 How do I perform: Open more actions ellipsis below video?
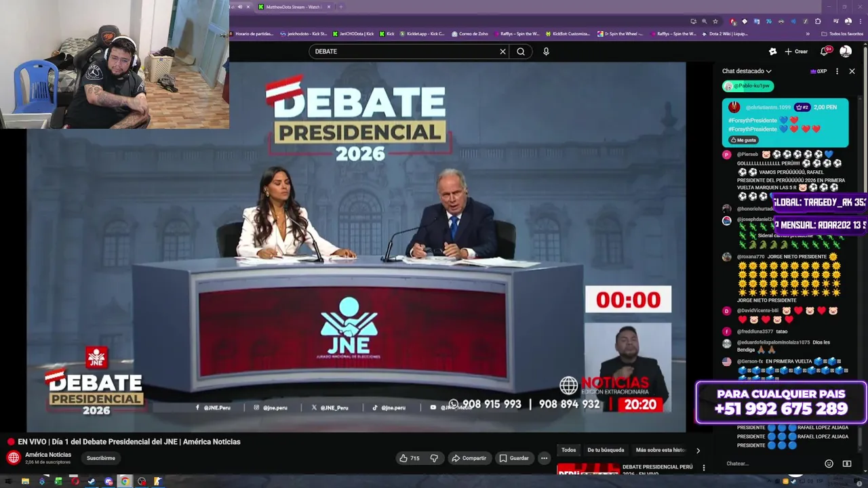coord(544,458)
